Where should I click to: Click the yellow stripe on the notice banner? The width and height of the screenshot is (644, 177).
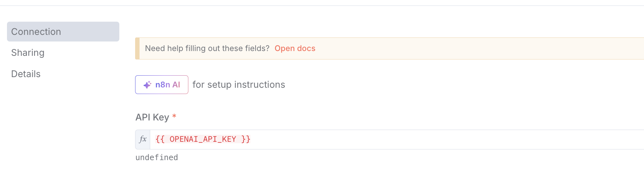pyautogui.click(x=137, y=48)
